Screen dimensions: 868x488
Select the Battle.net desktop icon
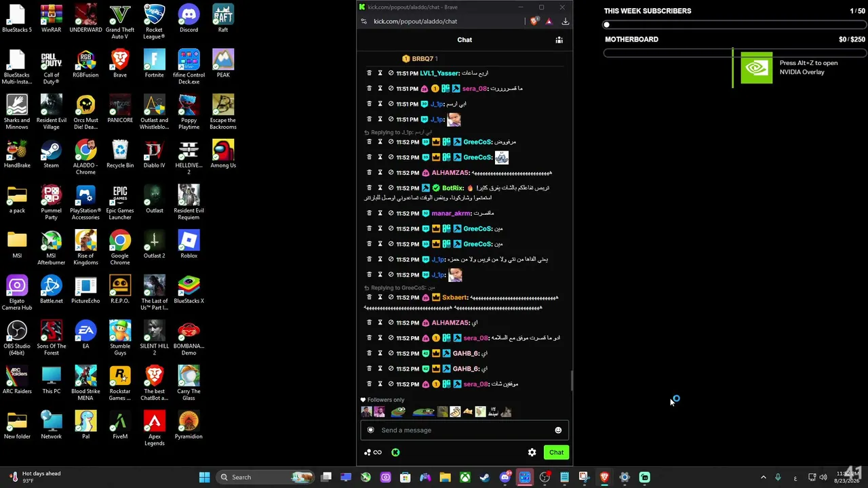pos(51,289)
